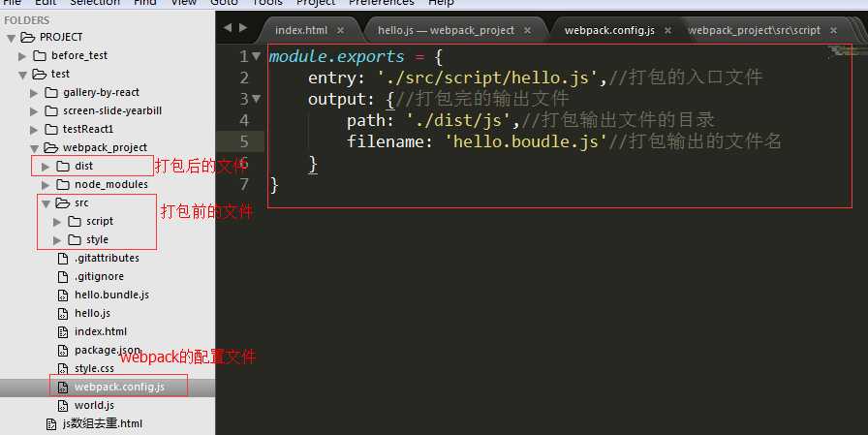Collapse the src folder arrow

coord(46,203)
